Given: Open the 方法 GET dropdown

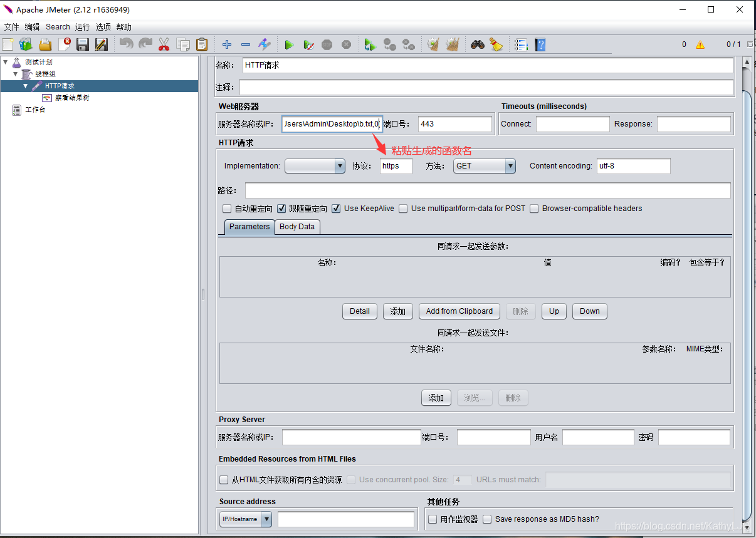Looking at the screenshot, I should point(485,166).
